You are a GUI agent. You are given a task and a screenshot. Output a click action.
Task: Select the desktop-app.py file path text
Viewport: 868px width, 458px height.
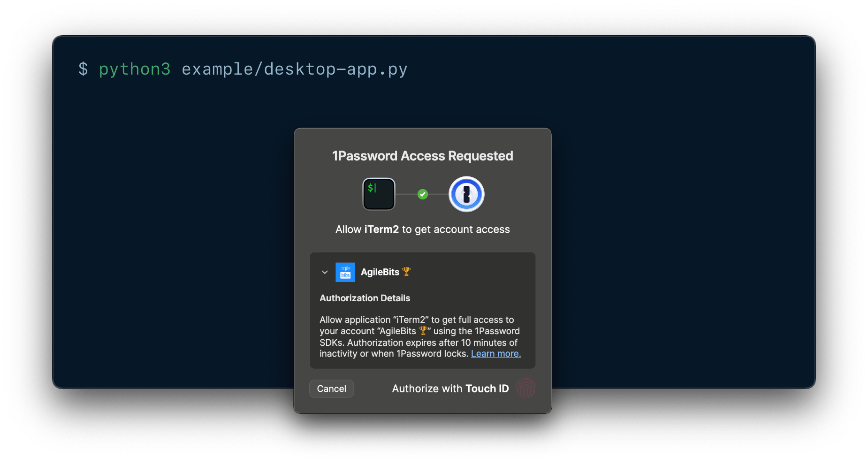tap(294, 69)
